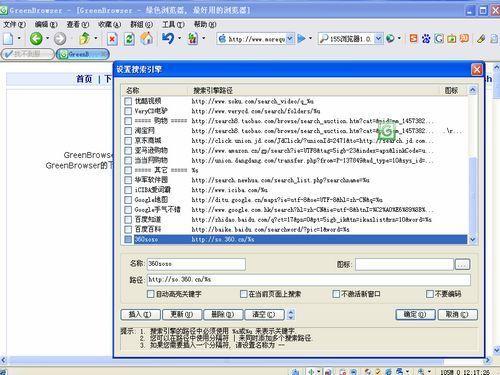This screenshot has height=375, width=500.
Task: Click the highlighter pen toolbar icon
Action: coord(480,39)
